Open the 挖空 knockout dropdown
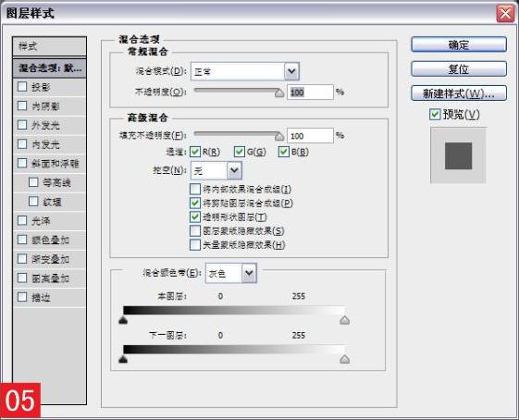 tap(216, 171)
